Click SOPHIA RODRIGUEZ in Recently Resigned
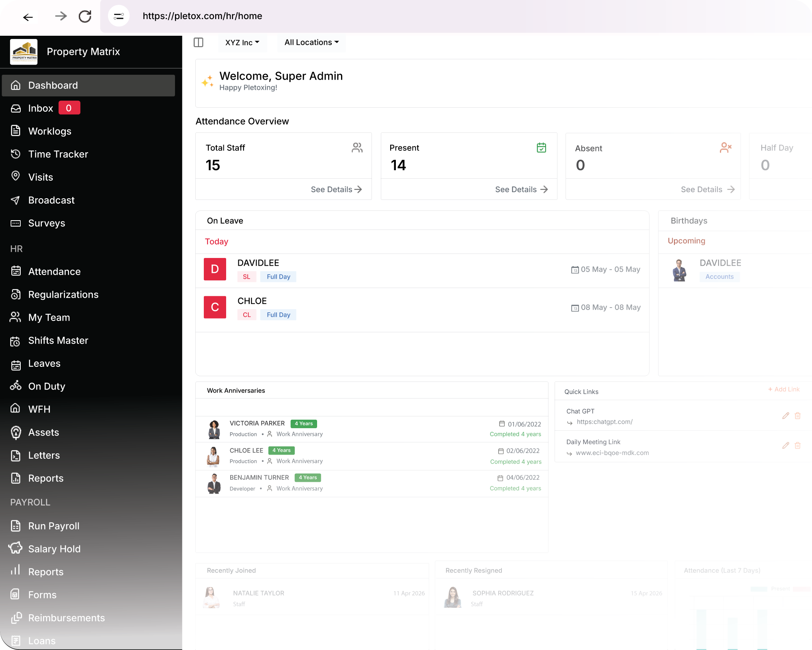 click(503, 593)
